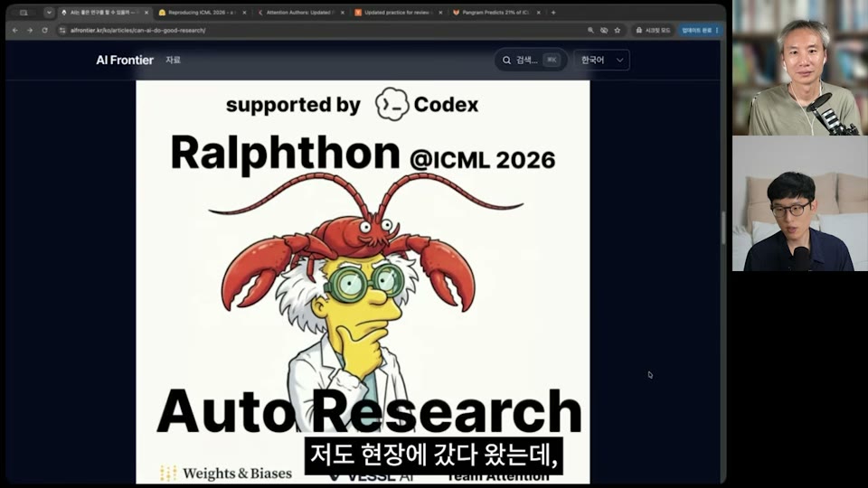Open site information icon beside the URL

(62, 31)
